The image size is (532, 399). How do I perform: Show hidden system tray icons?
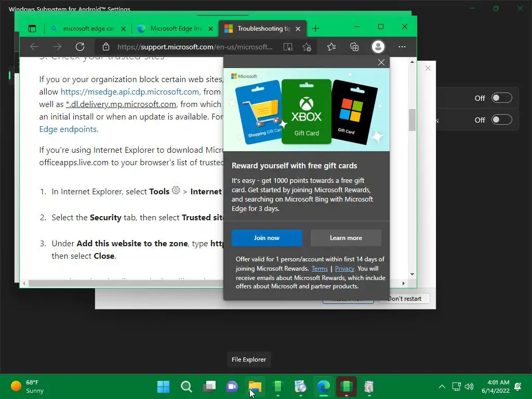(442, 387)
